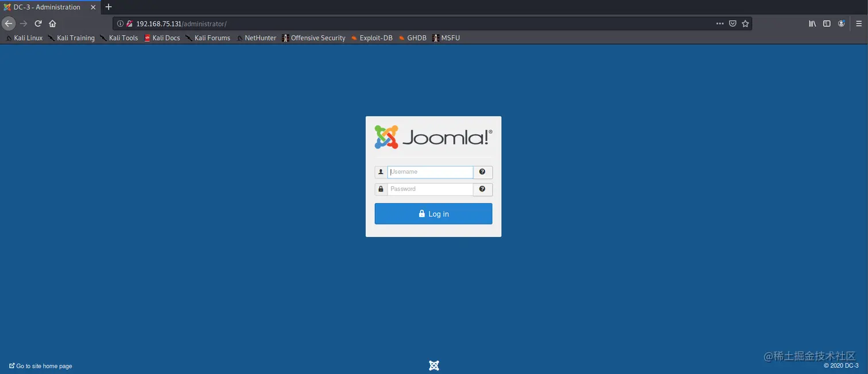Click the insecure connection padlock icon
The width and height of the screenshot is (868, 374).
point(129,24)
